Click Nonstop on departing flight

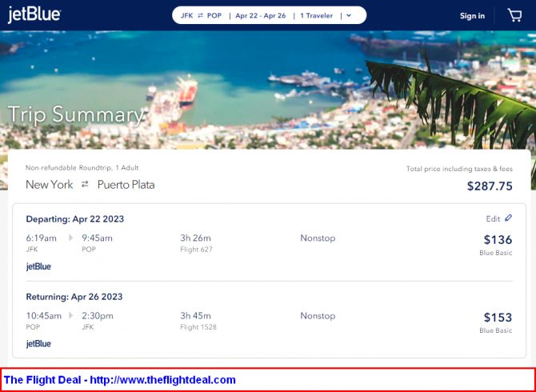pyautogui.click(x=318, y=238)
